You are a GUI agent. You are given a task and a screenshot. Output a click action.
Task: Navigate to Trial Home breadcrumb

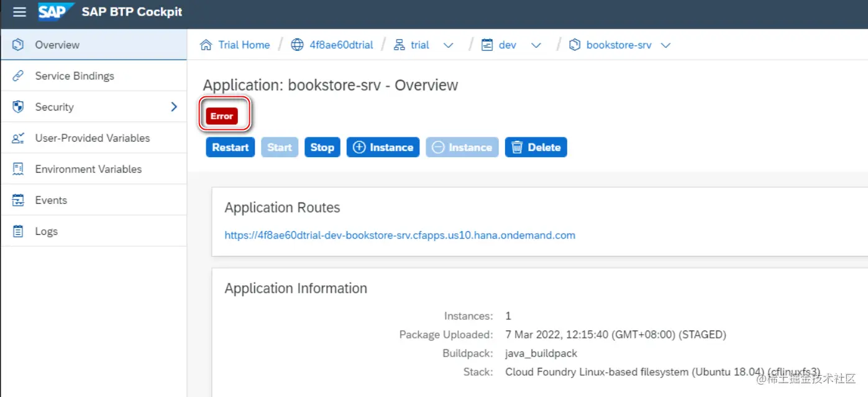pyautogui.click(x=244, y=45)
